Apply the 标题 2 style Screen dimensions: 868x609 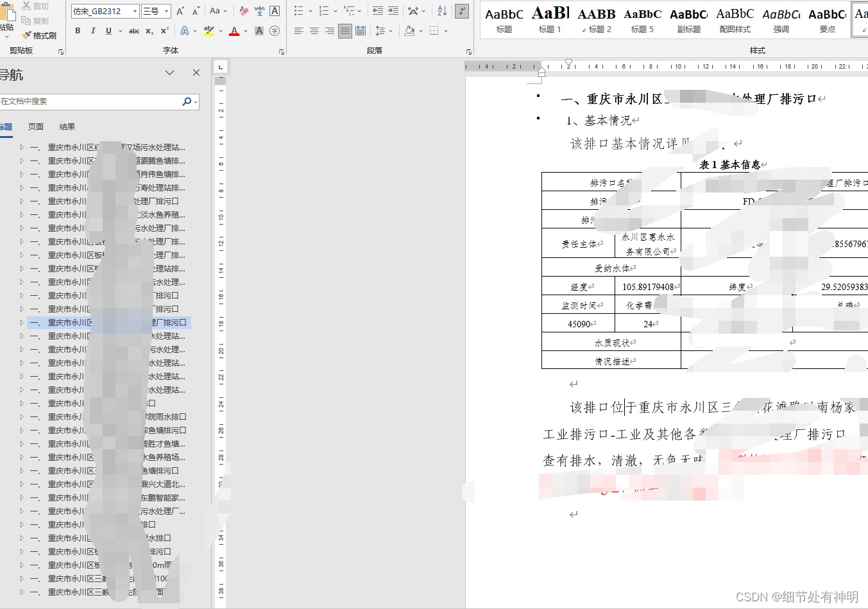[597, 20]
